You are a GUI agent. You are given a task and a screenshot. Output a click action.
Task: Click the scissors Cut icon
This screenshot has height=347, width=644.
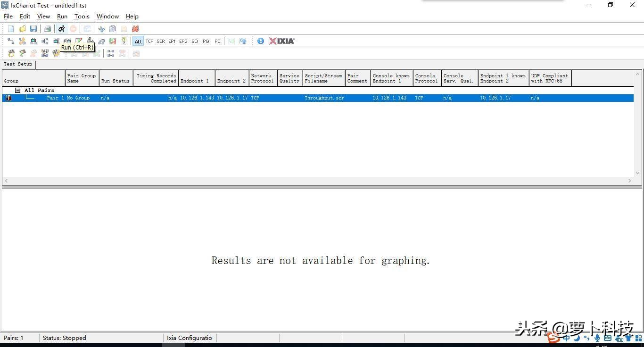[101, 29]
